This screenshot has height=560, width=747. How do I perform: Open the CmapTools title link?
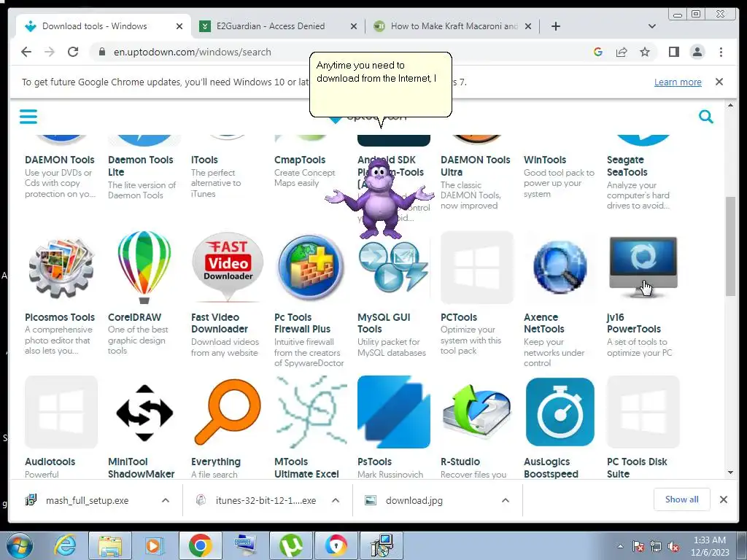pyautogui.click(x=300, y=160)
